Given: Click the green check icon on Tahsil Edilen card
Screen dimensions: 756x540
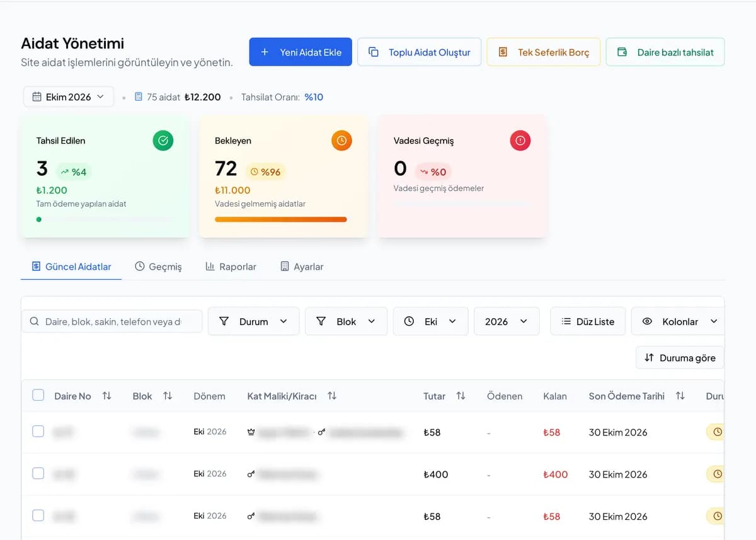Looking at the screenshot, I should [x=163, y=141].
